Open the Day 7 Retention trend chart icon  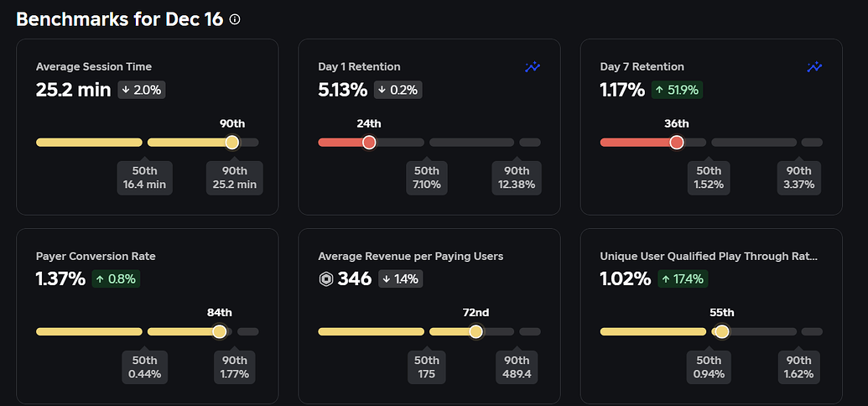(x=814, y=67)
